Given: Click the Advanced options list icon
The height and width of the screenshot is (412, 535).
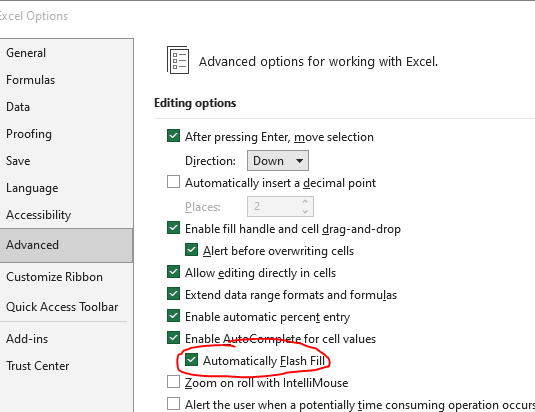Looking at the screenshot, I should tap(178, 60).
